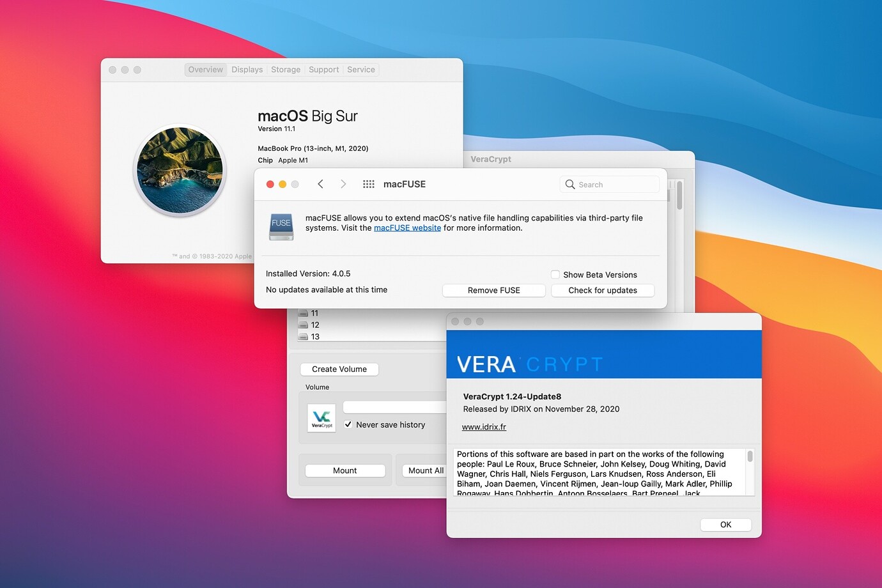Click the FUSE drive icon
882x588 pixels.
[x=281, y=227]
